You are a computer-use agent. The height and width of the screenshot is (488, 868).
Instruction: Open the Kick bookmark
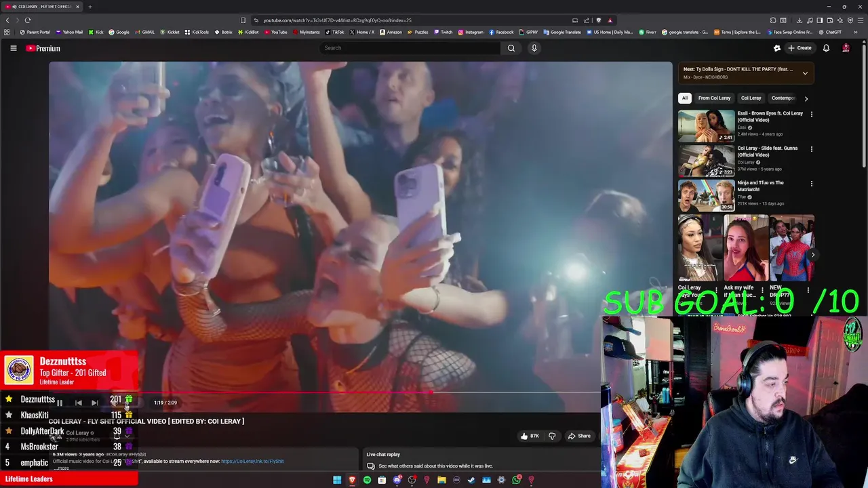[x=96, y=32]
